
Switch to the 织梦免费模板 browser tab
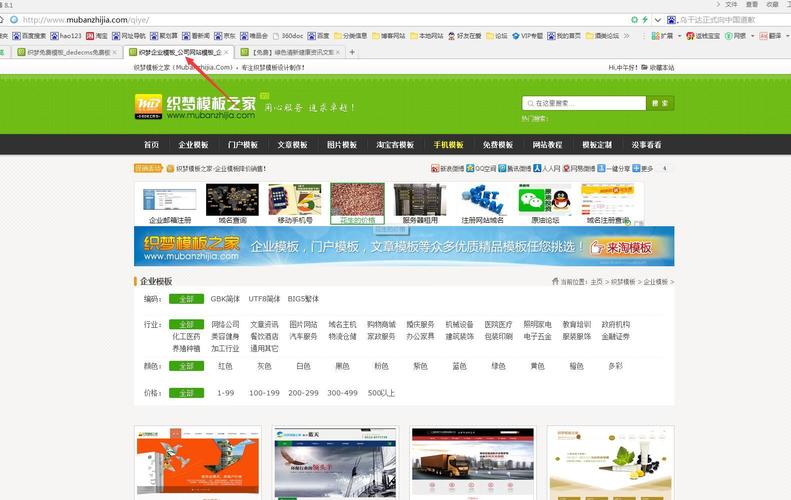pos(66,52)
